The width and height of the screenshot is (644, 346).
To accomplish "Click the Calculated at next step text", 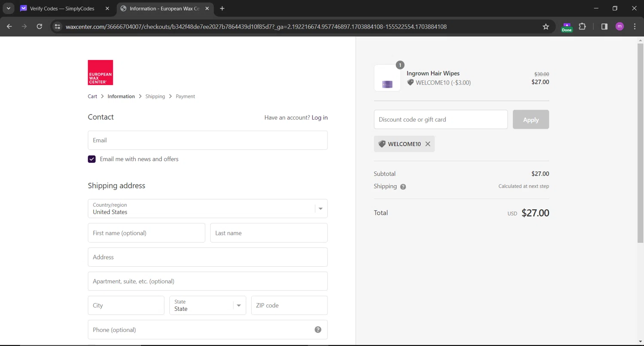I will pos(524,187).
